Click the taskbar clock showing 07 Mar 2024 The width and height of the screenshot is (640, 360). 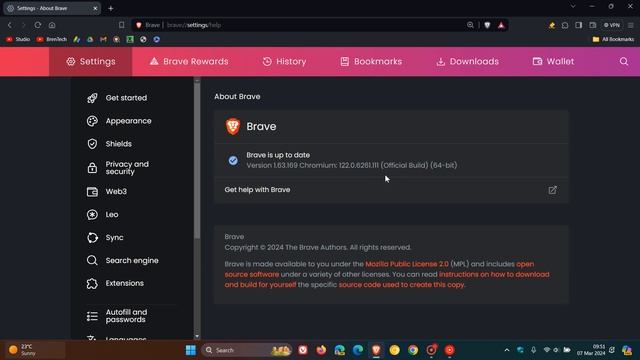coord(591,350)
